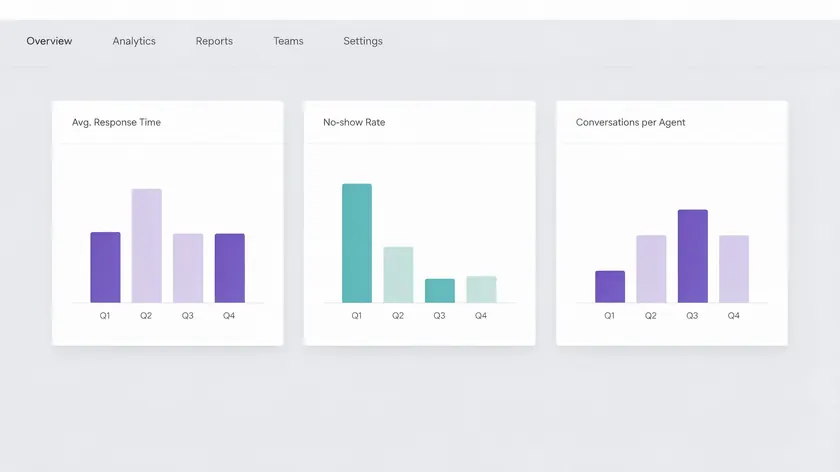This screenshot has width=840, height=472.
Task: Open the Teams tab
Action: tap(288, 41)
